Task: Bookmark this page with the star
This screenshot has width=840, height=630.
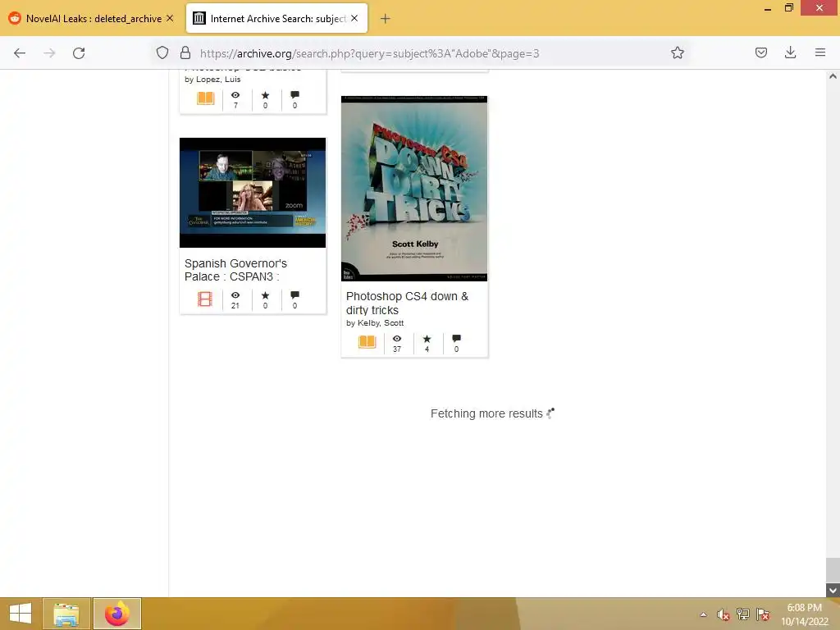Action: click(x=677, y=52)
